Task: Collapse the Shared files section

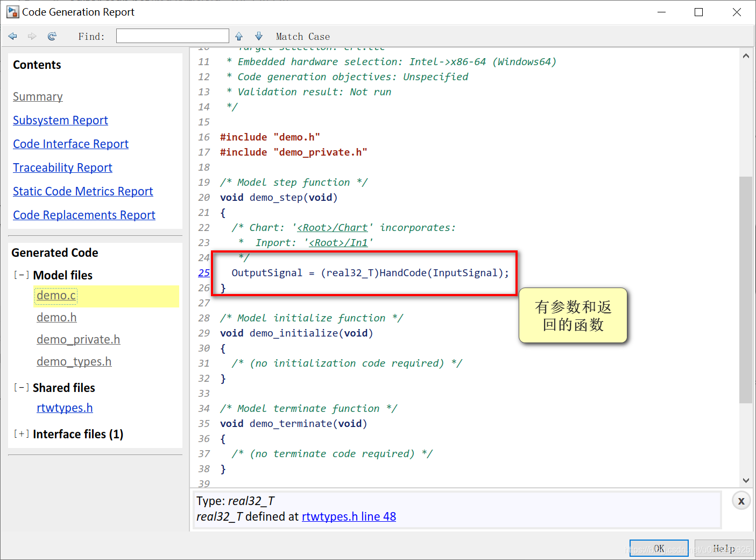Action: coord(21,387)
